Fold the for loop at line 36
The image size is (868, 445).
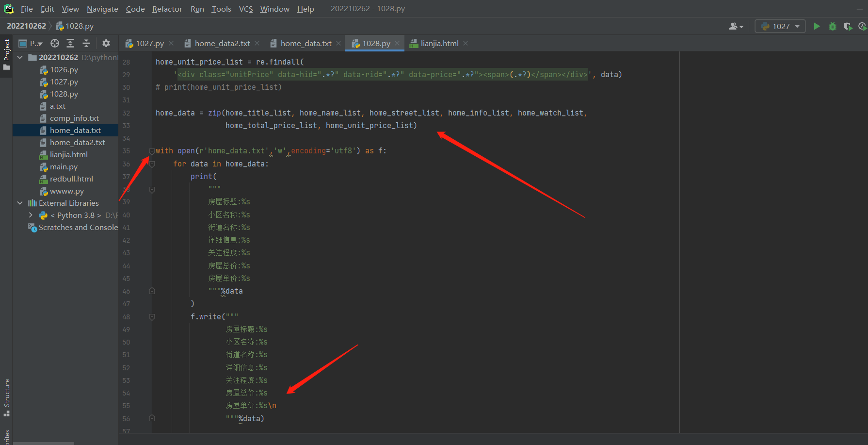152,164
